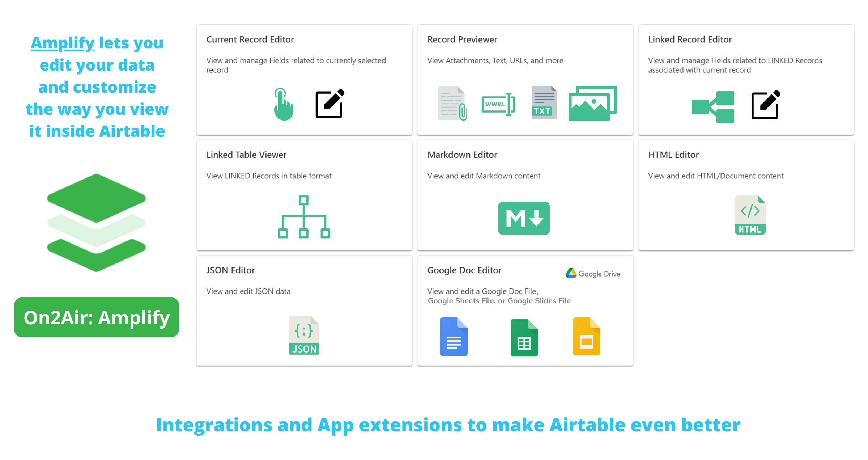Click the document attachment paperclip icon
Image resolution: width=868 pixels, height=460 pixels.
(x=452, y=103)
